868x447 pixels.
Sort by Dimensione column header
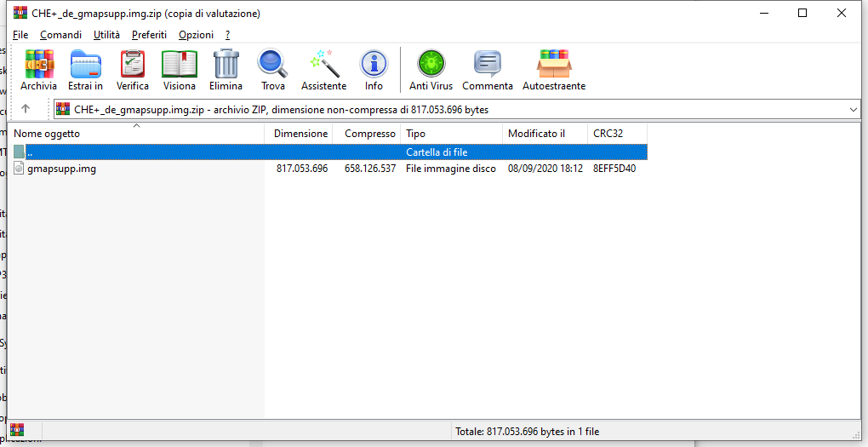[300, 134]
